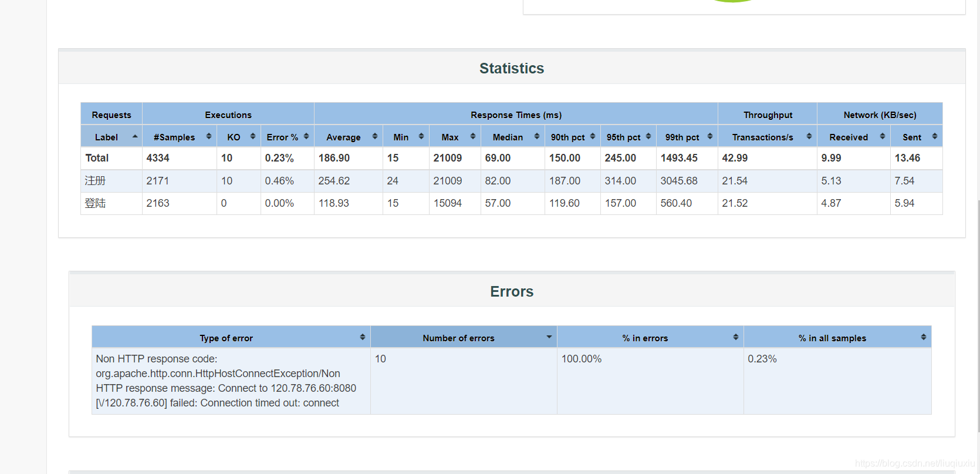Click 90th pct sort arrows

click(x=592, y=136)
